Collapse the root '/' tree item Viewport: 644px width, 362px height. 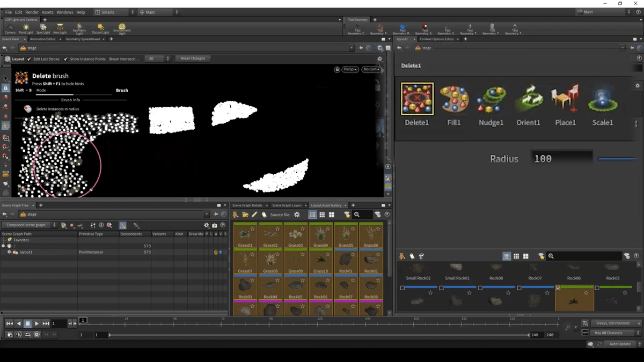pos(3,246)
